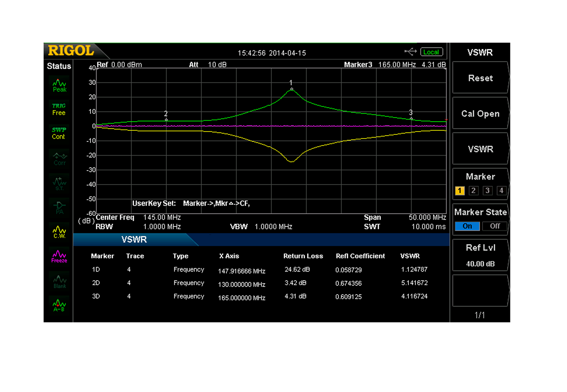Select the magenta Freeze trace icon

(59, 257)
